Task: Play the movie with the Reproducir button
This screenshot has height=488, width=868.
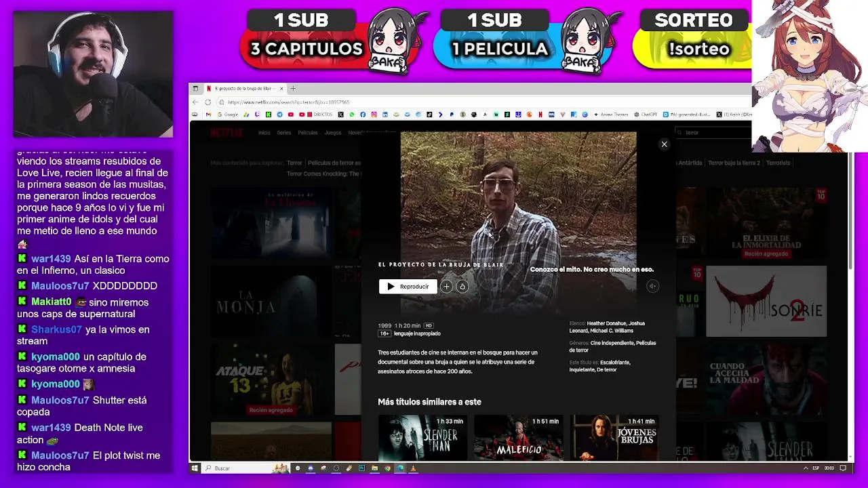Action: tap(408, 287)
